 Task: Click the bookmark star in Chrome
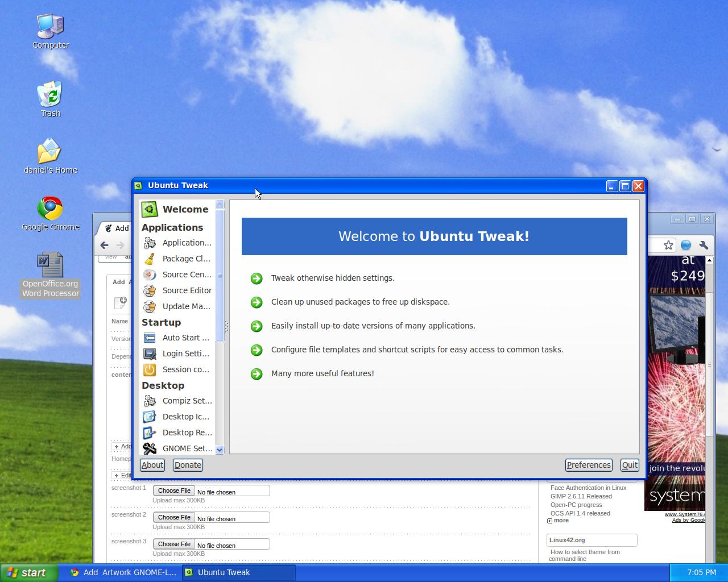click(x=668, y=245)
